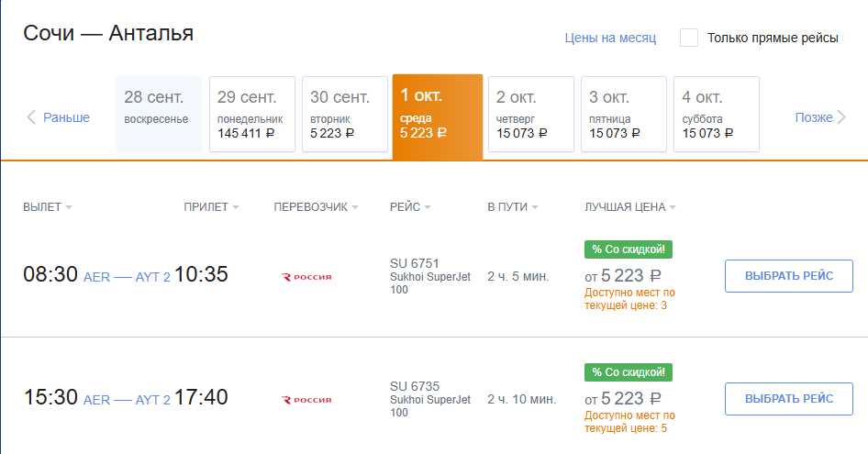Click the left chevron next to Раньше
This screenshot has height=454, width=868.
click(x=31, y=117)
